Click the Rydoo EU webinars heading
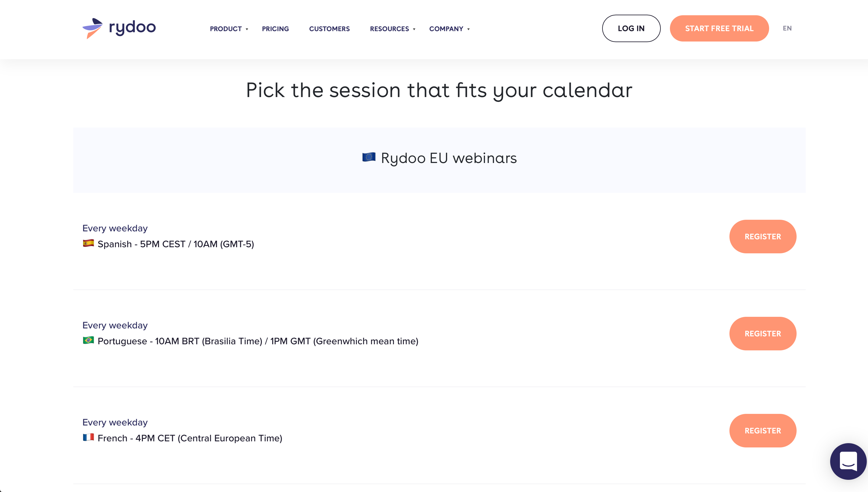This screenshot has width=868, height=492. tap(449, 158)
